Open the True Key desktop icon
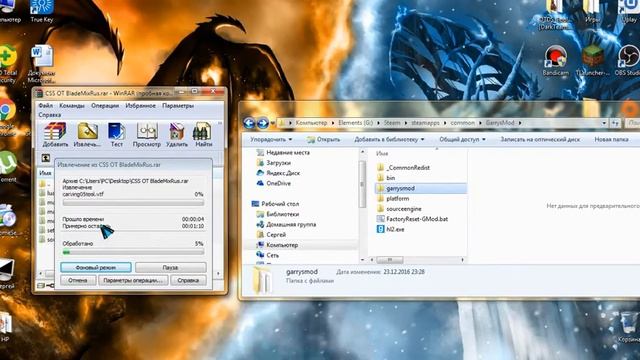Image resolution: width=640 pixels, height=360 pixels. click(x=42, y=11)
